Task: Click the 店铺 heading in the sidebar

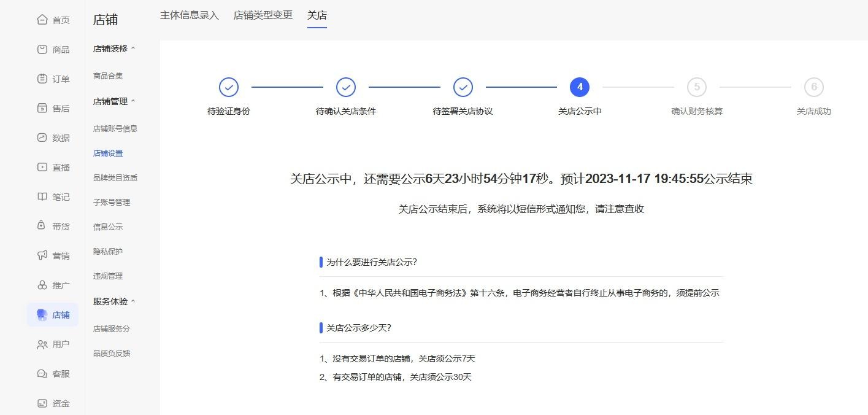Action: tap(106, 20)
